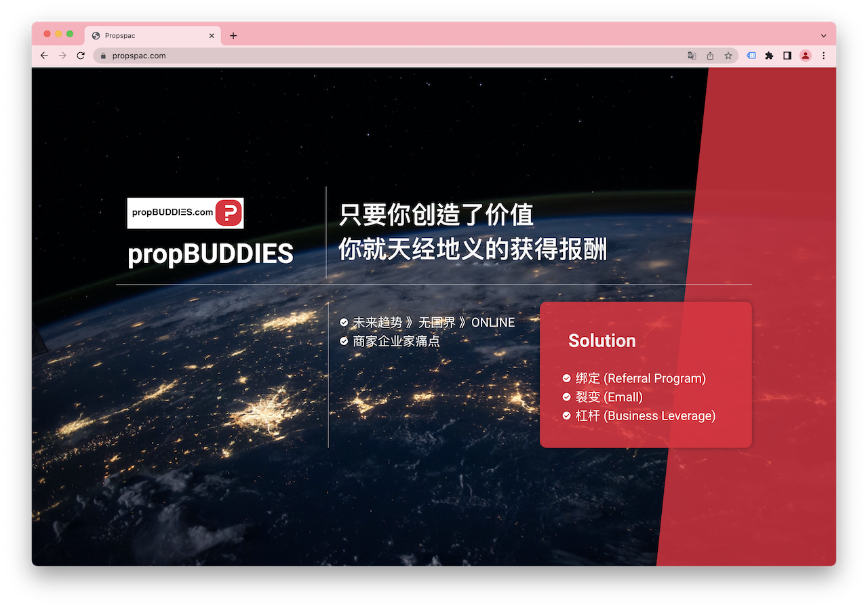This screenshot has height=608, width=868.
Task: Close the Propspac tab
Action: pos(212,36)
